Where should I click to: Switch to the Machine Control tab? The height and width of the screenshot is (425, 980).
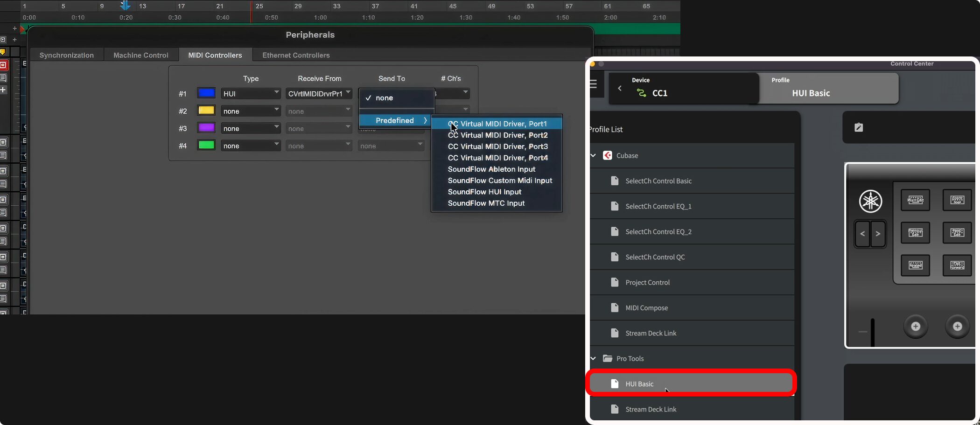pos(141,55)
